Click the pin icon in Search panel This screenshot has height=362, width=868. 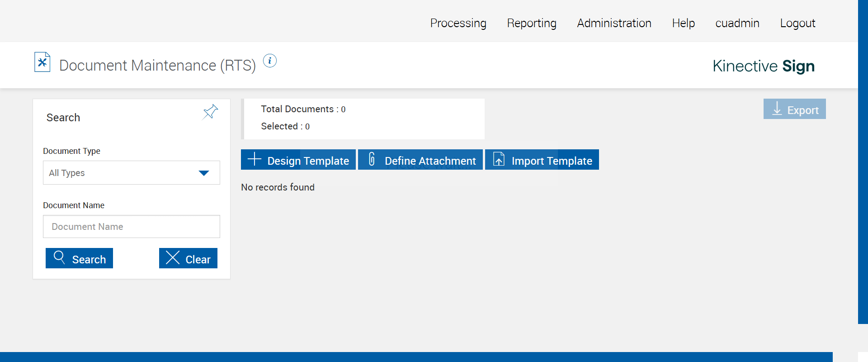(x=210, y=111)
